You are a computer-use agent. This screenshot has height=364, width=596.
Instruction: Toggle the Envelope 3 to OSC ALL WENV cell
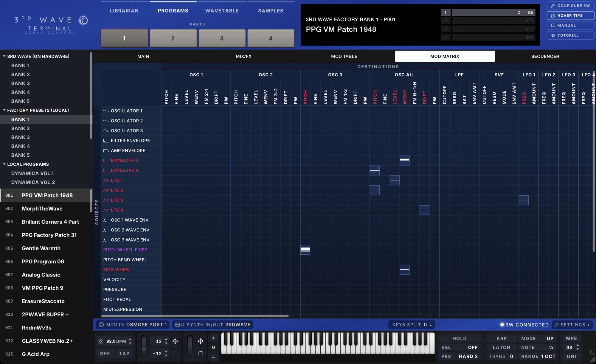coord(404,160)
